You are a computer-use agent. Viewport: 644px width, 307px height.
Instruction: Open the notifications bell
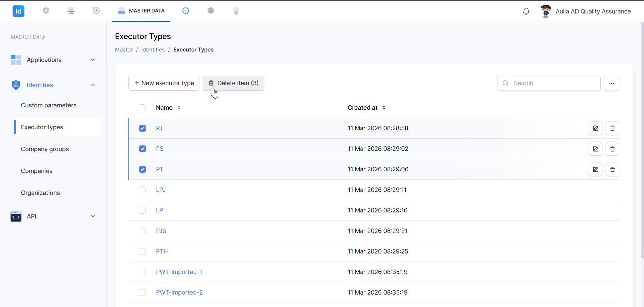pyautogui.click(x=526, y=11)
